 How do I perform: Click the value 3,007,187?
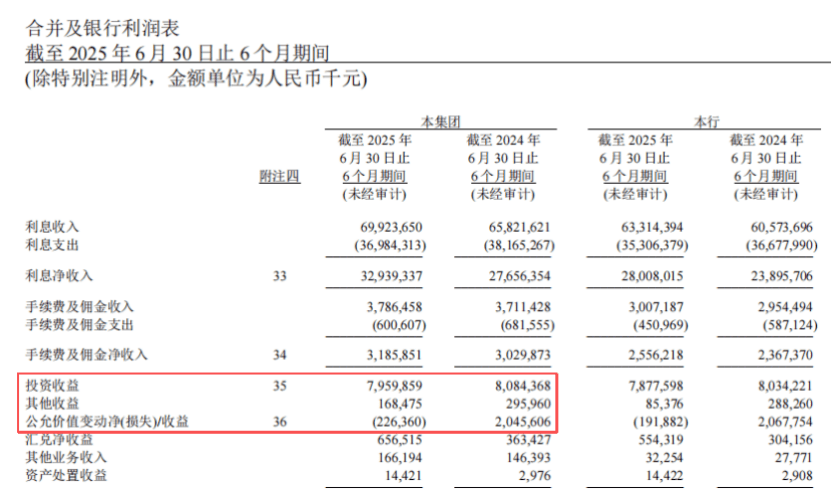click(656, 307)
